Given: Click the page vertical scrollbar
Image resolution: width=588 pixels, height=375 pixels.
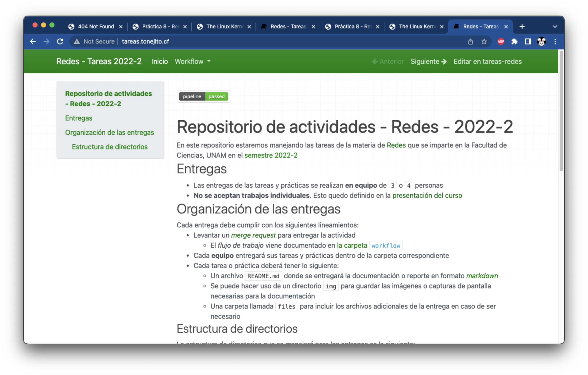Looking at the screenshot, I should (x=561, y=111).
